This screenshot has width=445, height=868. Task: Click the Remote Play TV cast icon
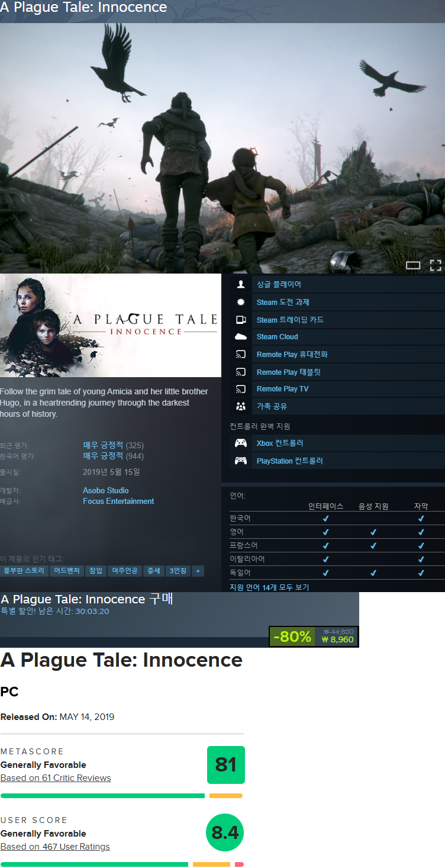point(241,389)
